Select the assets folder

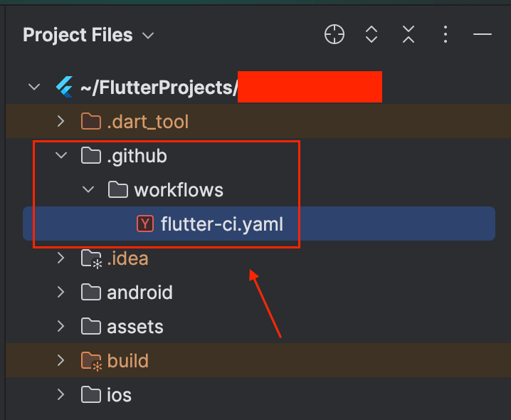point(135,327)
